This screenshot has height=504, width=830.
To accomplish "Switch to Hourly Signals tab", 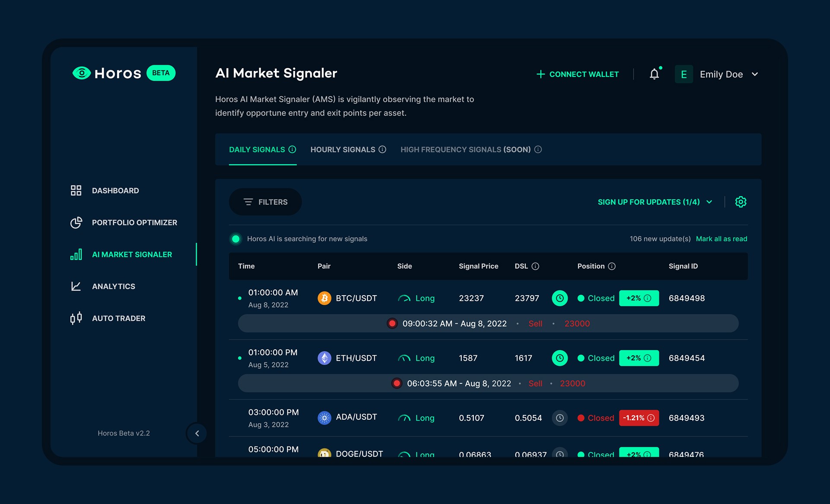I will click(x=343, y=150).
